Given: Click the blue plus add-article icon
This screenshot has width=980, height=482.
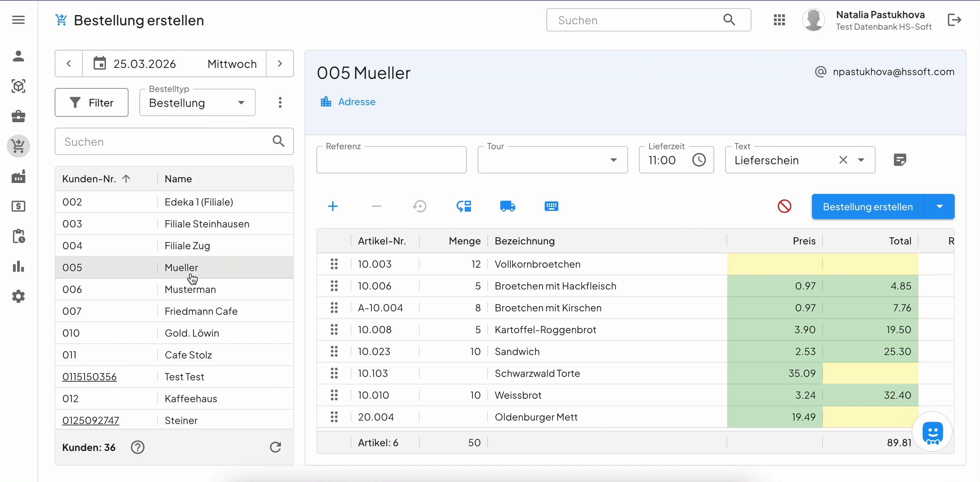Looking at the screenshot, I should click(332, 207).
